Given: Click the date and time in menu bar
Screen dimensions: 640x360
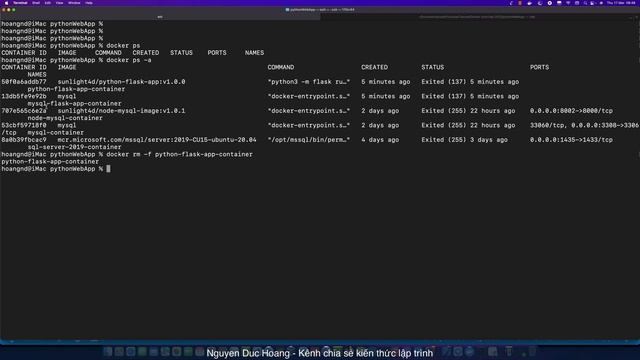Looking at the screenshot, I should pyautogui.click(x=620, y=3).
